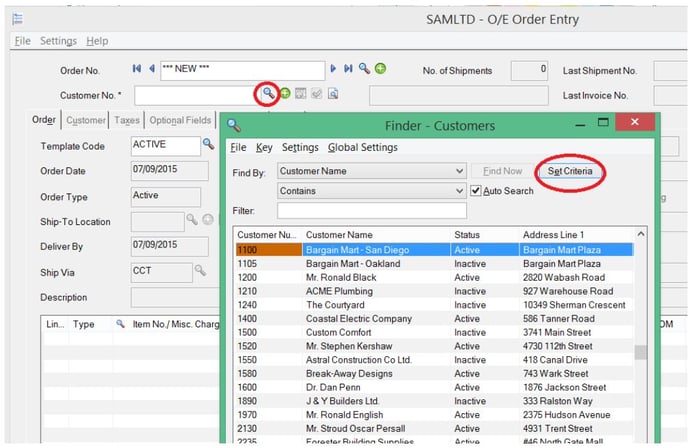The image size is (694, 448).
Task: Select customer row Bargain Mart - Oakland
Action: (x=435, y=264)
